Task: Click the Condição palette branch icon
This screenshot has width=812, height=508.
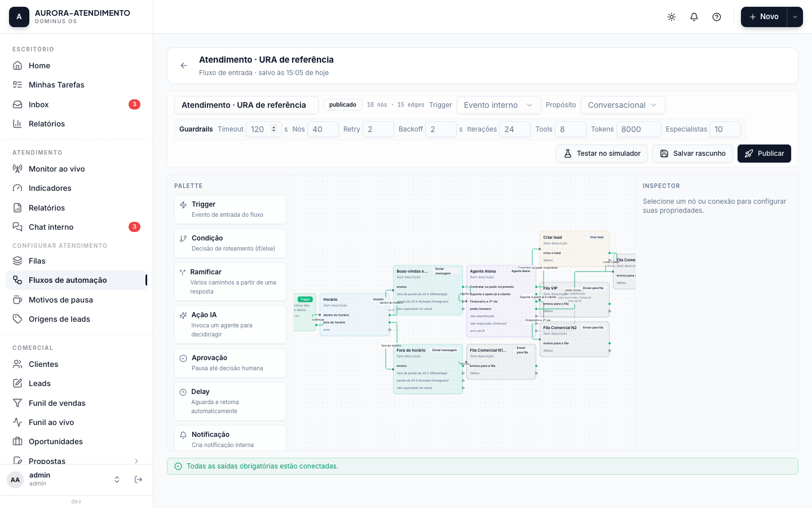Action: point(183,239)
